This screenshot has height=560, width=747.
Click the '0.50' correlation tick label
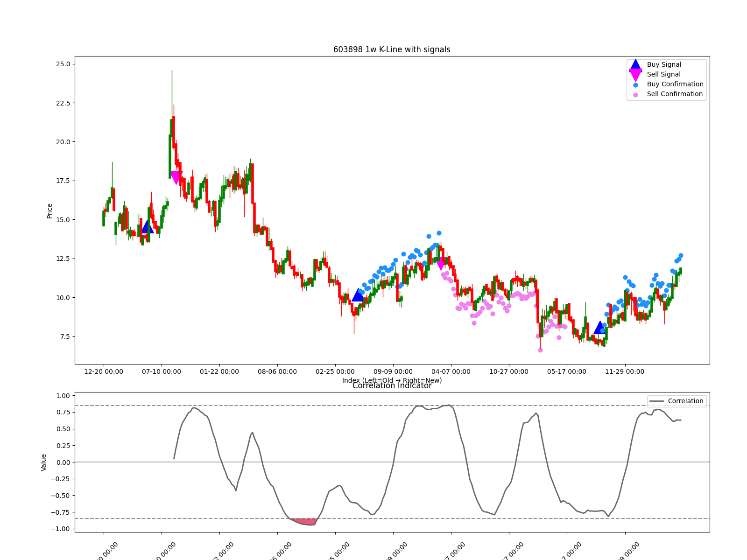(63, 429)
